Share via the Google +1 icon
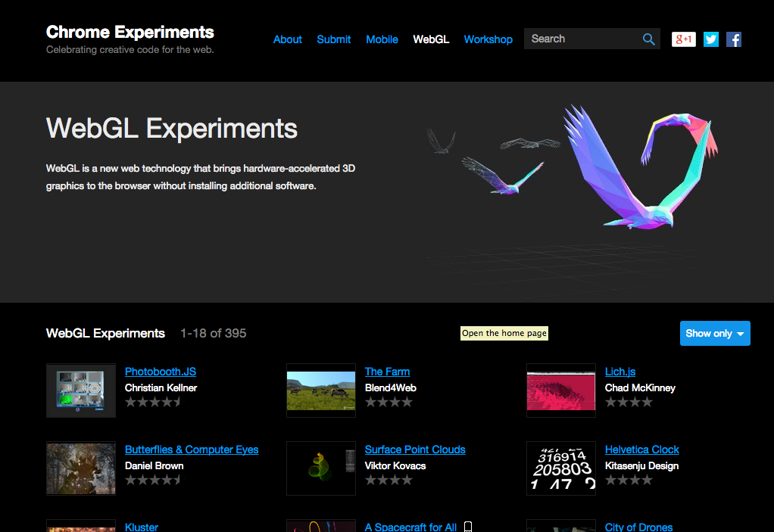Image resolution: width=774 pixels, height=532 pixels. [684, 39]
